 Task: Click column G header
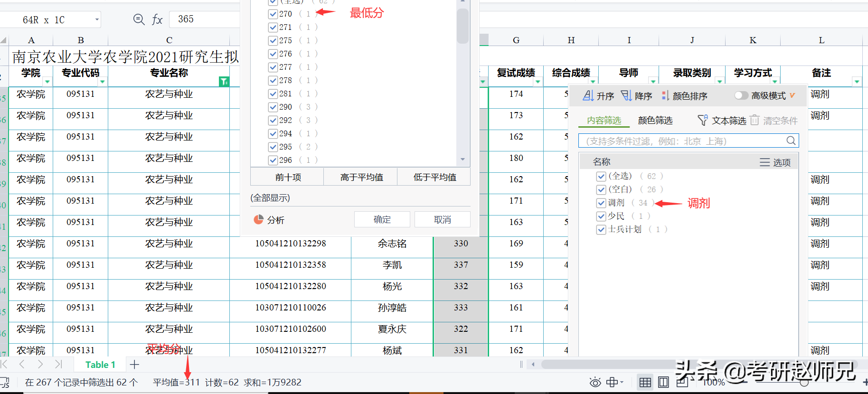[516, 40]
